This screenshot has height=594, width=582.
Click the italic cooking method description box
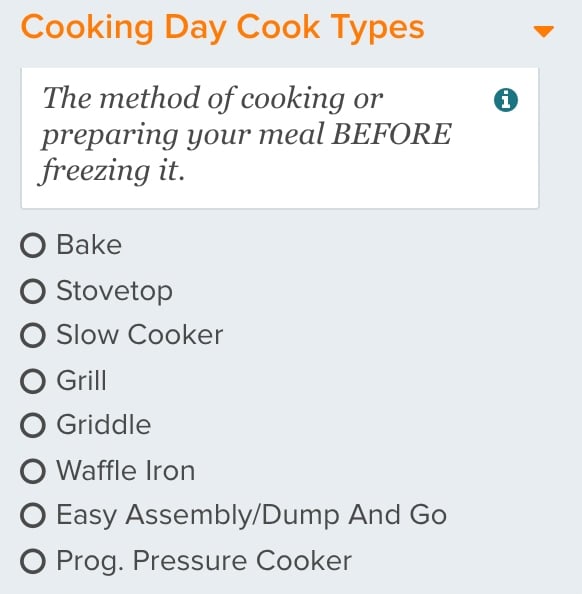point(280,138)
